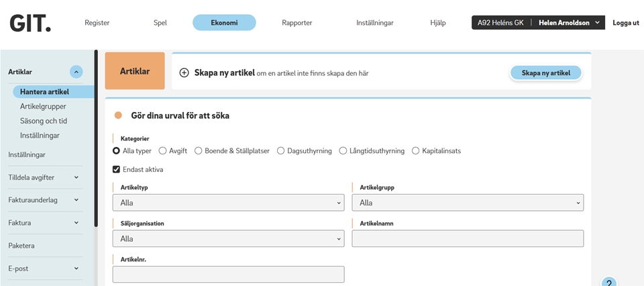Uncheck the Endast aktiva checkbox
Screen dimensions: 644x286
[x=117, y=170]
